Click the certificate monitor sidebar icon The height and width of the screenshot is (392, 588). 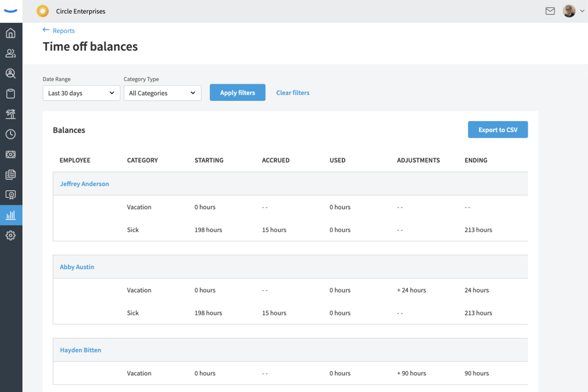tap(11, 195)
